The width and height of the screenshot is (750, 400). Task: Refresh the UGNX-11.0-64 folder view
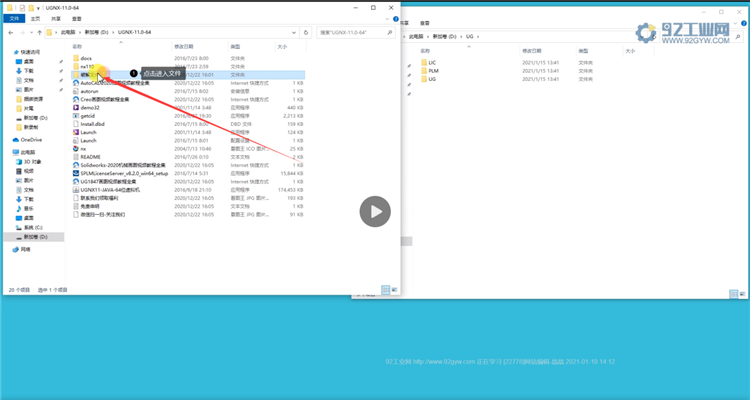point(306,33)
